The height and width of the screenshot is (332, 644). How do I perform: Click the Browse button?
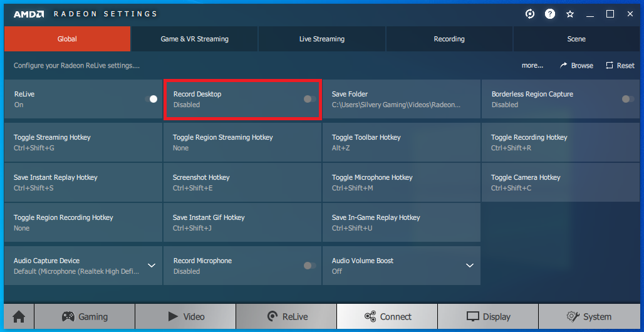[x=576, y=65]
